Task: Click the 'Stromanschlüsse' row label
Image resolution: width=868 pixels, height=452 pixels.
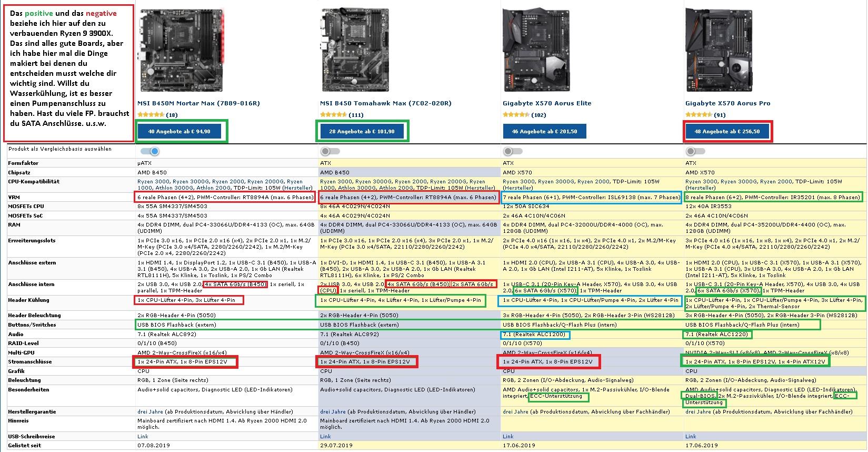Action: coord(30,362)
